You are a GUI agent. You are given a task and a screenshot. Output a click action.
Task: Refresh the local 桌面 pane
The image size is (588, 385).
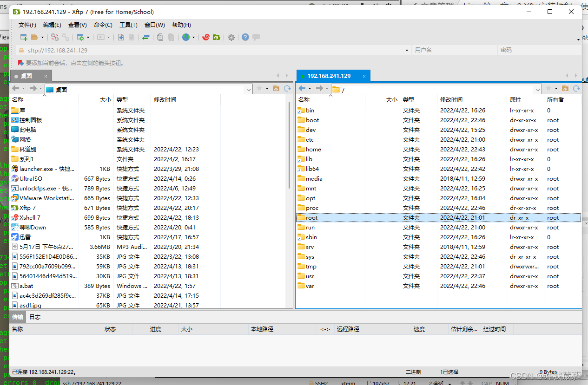(x=287, y=88)
